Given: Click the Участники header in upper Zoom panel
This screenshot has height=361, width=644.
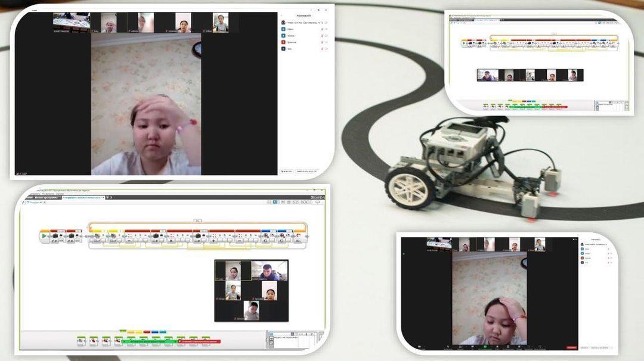Looking at the screenshot, I should point(304,15).
